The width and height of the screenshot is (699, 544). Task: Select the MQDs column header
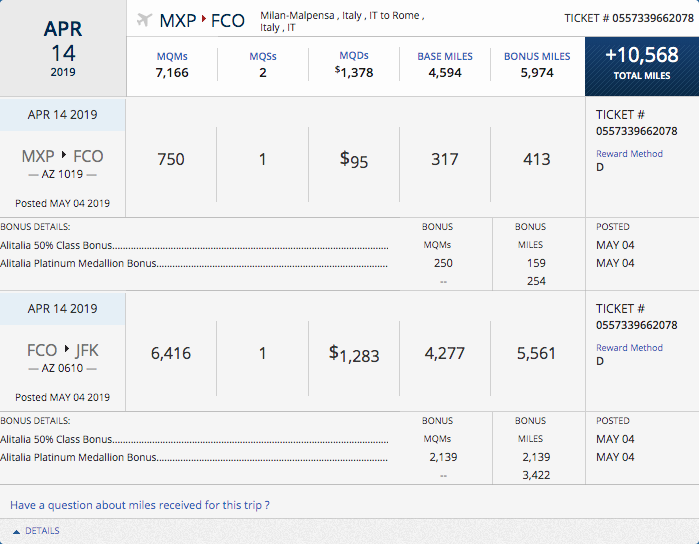pyautogui.click(x=353, y=56)
